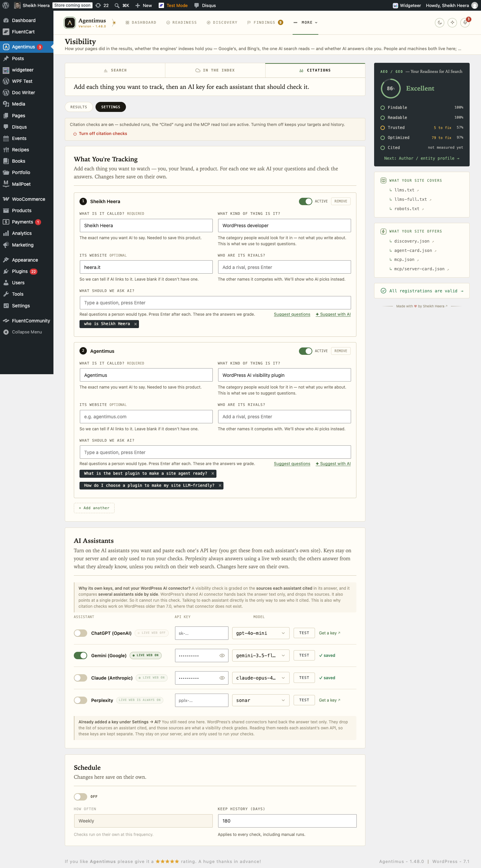
Task: Click the Agentimus logo icon
Action: pyautogui.click(x=70, y=23)
